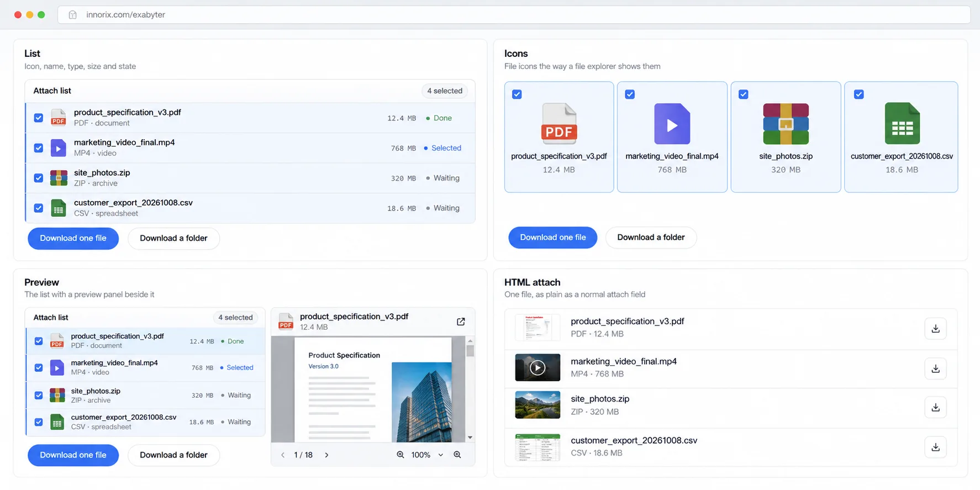The height and width of the screenshot is (490, 980).
Task: Click Download a folder in Icons panel
Action: [x=651, y=238]
